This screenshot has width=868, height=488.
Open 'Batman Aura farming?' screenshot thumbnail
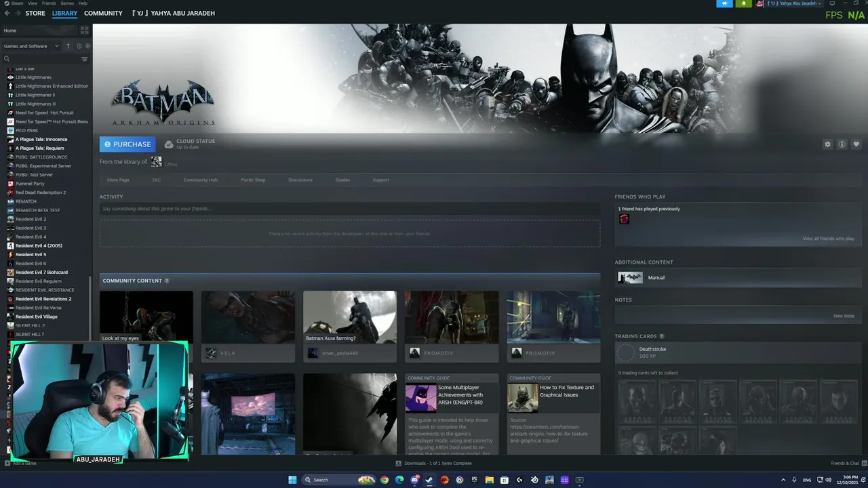pos(350,317)
